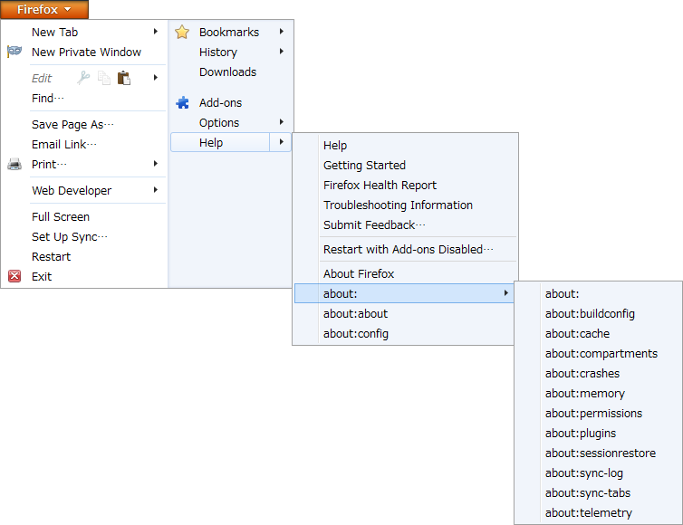Choose Submit Feedback… item
The height and width of the screenshot is (525, 683).
[x=374, y=225]
